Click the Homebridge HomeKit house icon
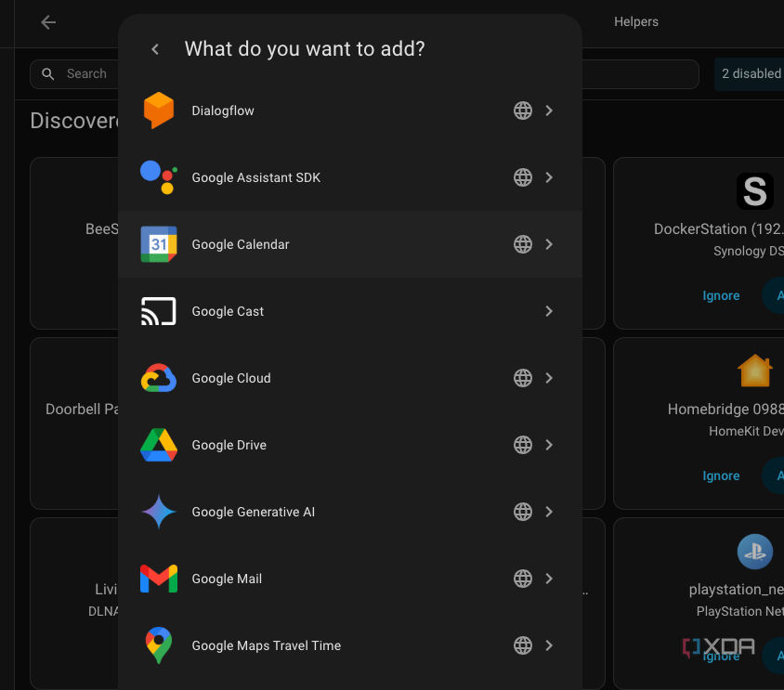784x690 pixels. pos(755,371)
